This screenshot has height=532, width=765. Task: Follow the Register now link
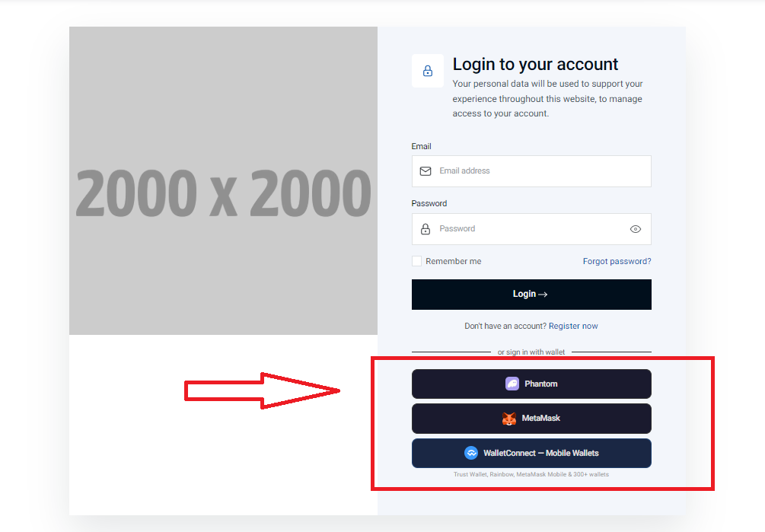573,326
